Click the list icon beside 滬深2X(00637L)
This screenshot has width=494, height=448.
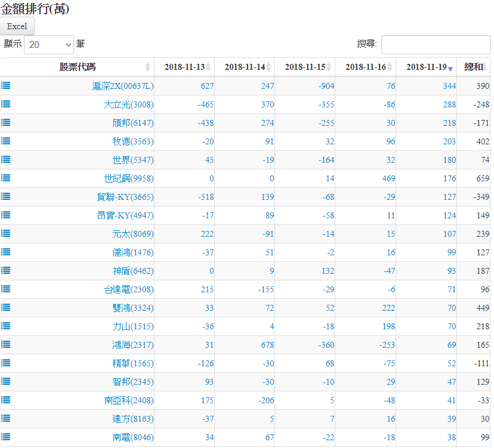pyautogui.click(x=5, y=86)
